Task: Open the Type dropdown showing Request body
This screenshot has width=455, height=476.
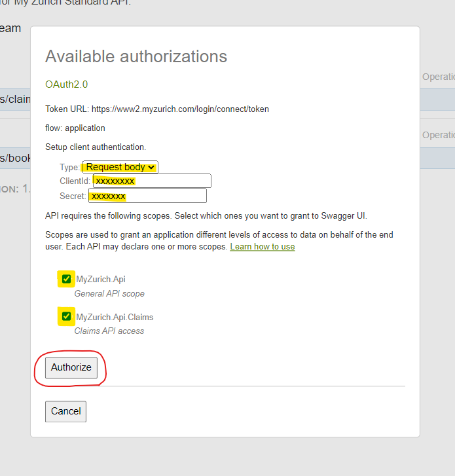Action: 120,167
